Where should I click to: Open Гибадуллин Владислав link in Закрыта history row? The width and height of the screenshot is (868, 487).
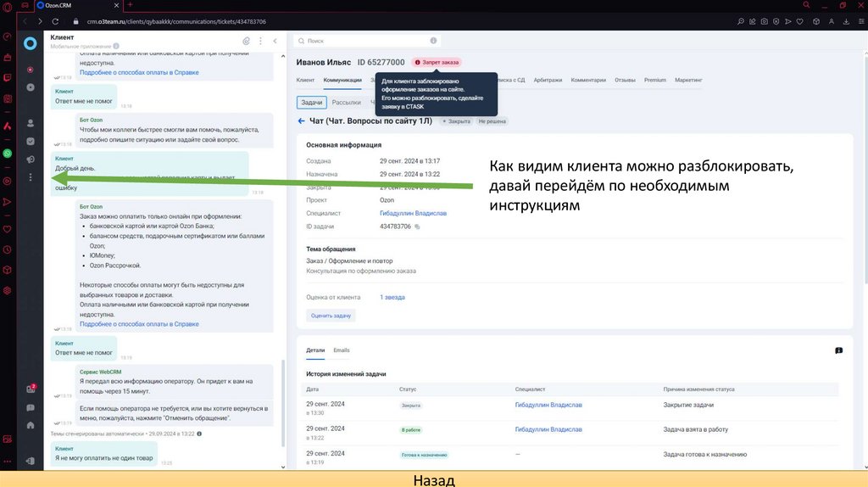click(548, 405)
